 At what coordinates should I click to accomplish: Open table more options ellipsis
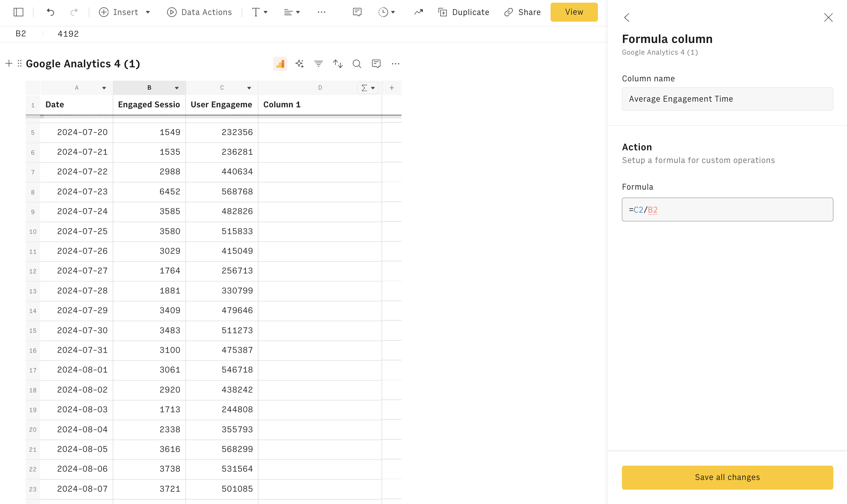point(395,64)
